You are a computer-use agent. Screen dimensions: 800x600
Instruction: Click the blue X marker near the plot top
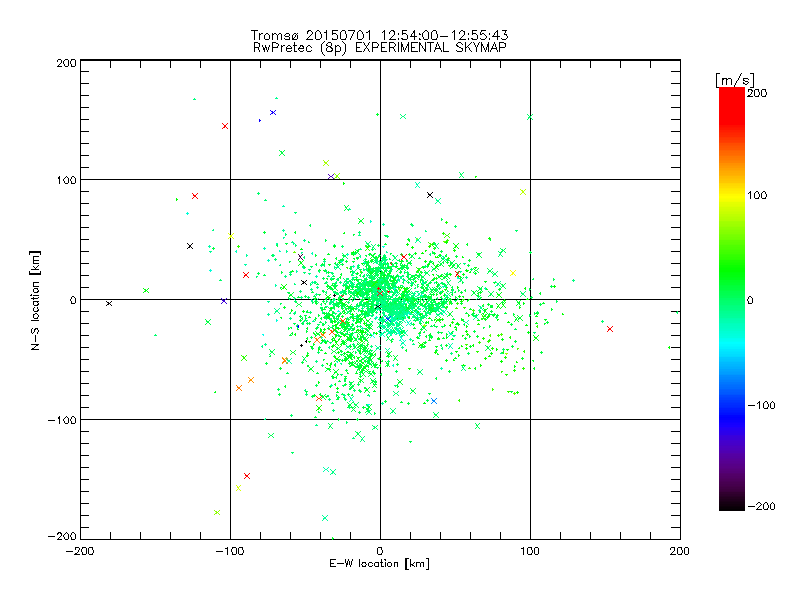273,113
